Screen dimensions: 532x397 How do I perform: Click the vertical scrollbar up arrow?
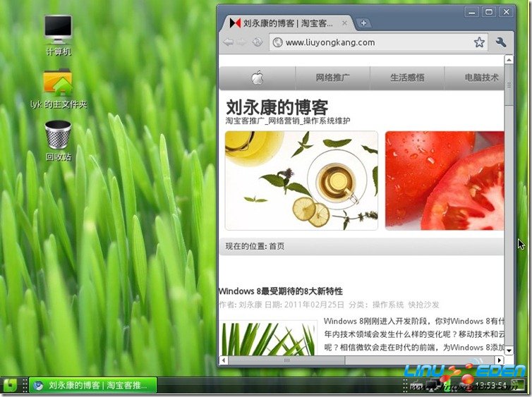click(509, 60)
